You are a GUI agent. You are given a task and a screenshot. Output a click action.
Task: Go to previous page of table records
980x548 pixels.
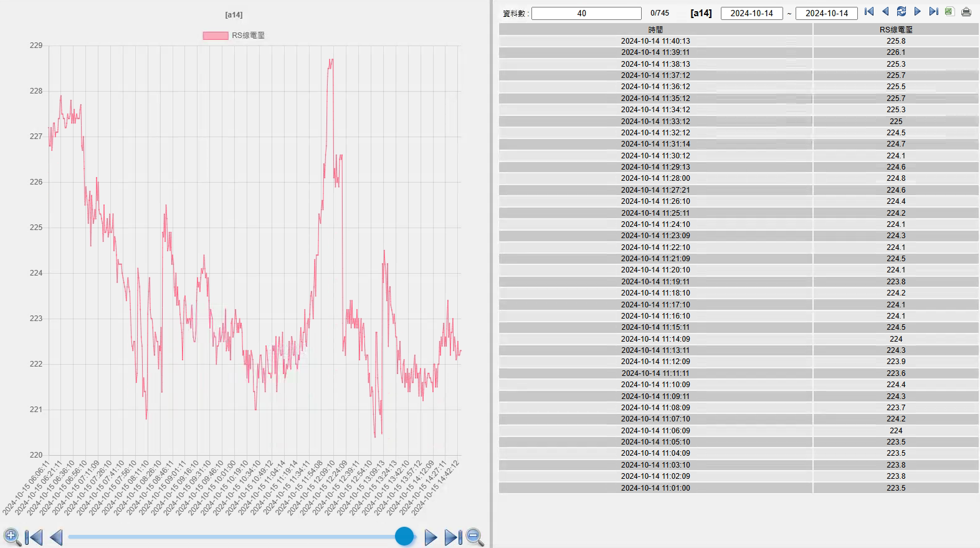pos(885,12)
